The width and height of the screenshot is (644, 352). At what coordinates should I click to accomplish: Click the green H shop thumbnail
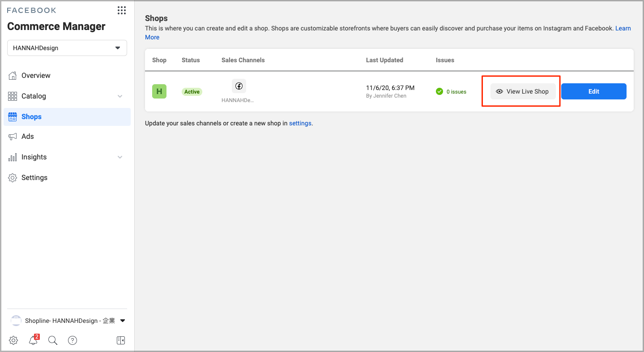coord(159,91)
